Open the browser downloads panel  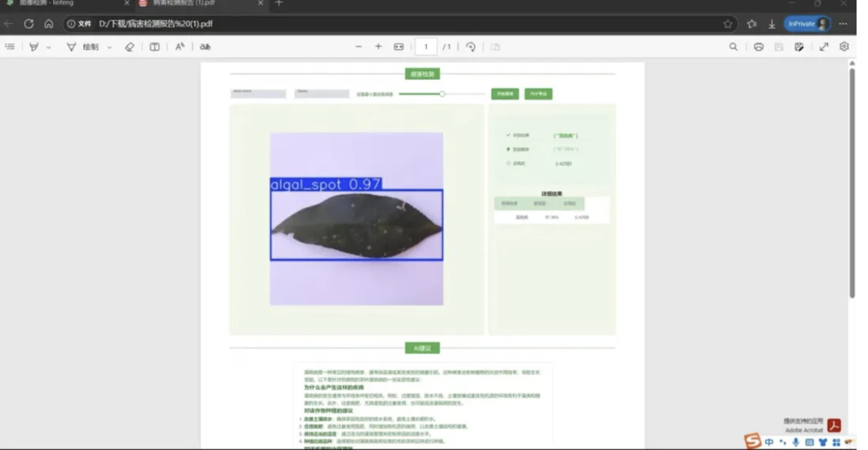[x=772, y=24]
